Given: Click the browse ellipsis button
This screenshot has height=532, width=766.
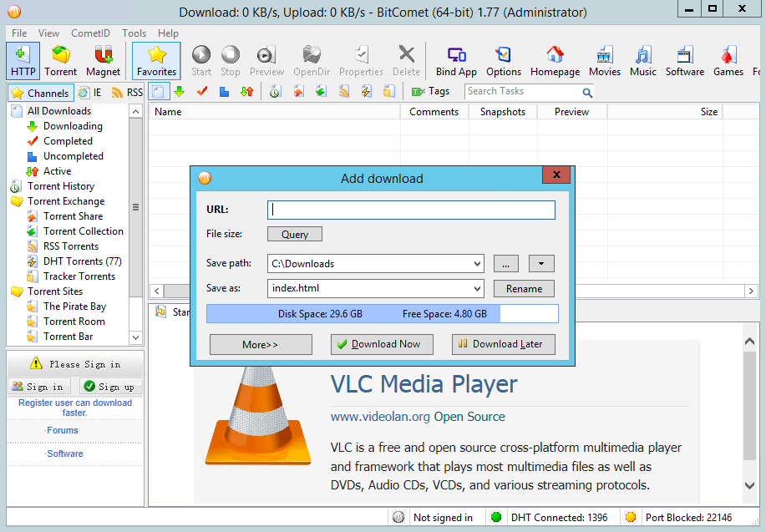Looking at the screenshot, I should coord(505,263).
